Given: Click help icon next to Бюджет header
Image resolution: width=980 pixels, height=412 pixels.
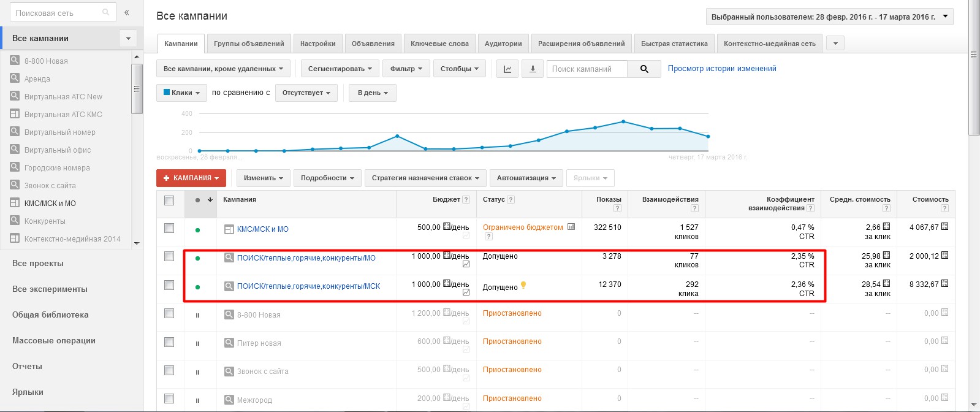Looking at the screenshot, I should point(466,200).
